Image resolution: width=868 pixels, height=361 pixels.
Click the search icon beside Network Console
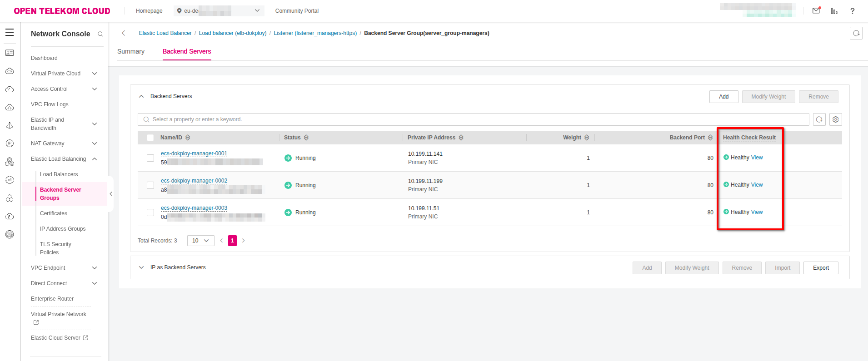click(100, 34)
